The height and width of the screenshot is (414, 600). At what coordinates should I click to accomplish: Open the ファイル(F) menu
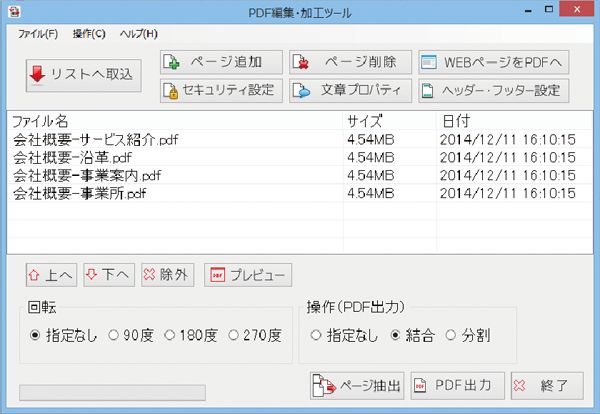[x=38, y=34]
